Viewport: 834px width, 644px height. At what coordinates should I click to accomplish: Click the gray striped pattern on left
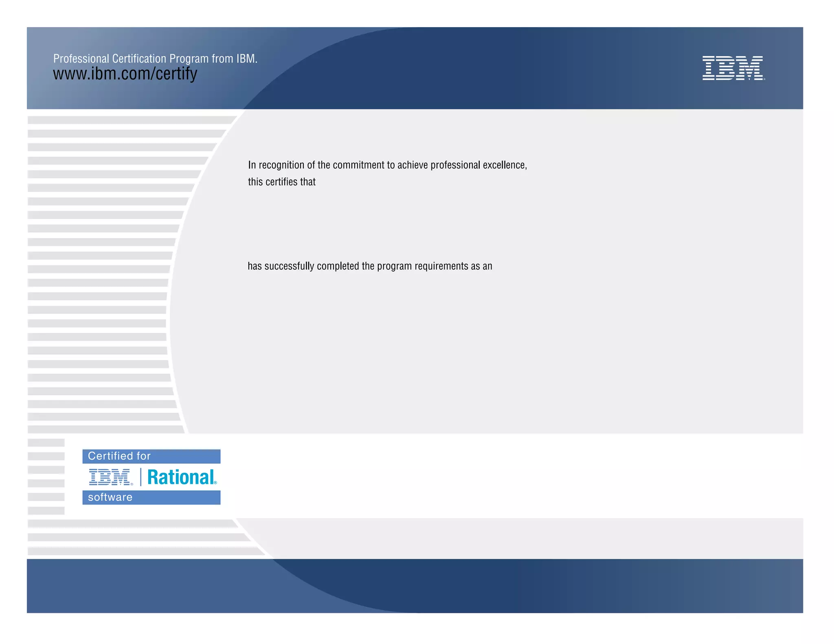[x=98, y=285]
